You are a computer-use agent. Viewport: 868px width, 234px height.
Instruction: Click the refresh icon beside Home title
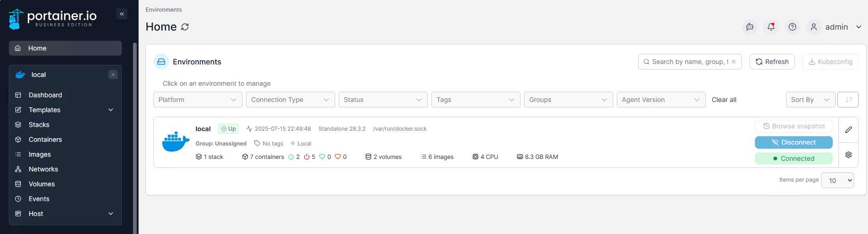tap(185, 27)
